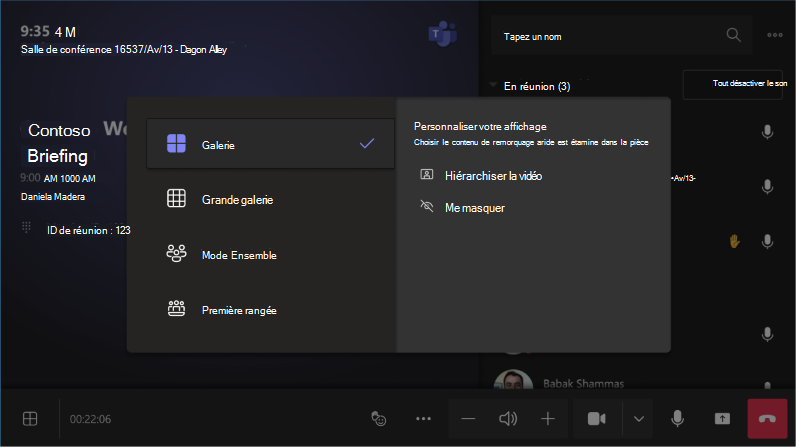Click Babak Shammas avatar thumbnail
Viewport: 796px width, 447px height.
tap(513, 380)
